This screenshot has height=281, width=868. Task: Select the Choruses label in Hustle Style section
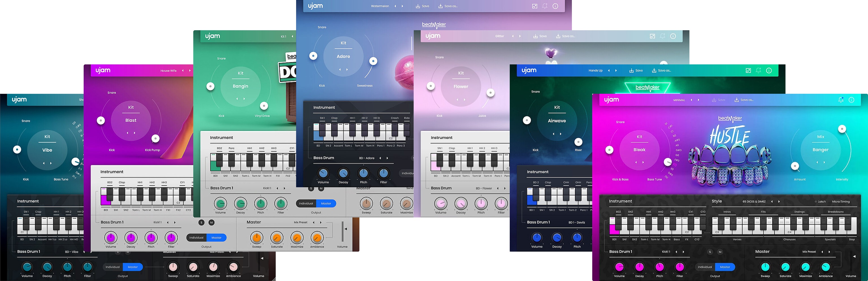point(789,239)
